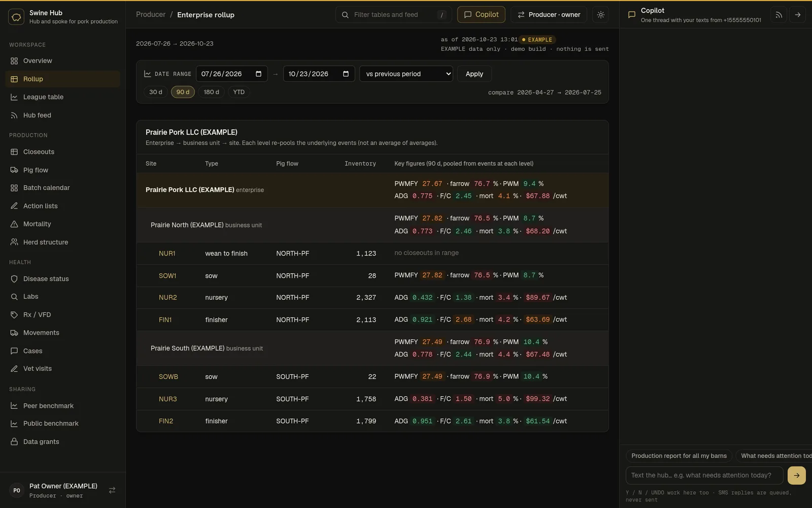Screen dimensions: 812x508
Task: Open Overview in the sidebar
Action: coord(62,61)
